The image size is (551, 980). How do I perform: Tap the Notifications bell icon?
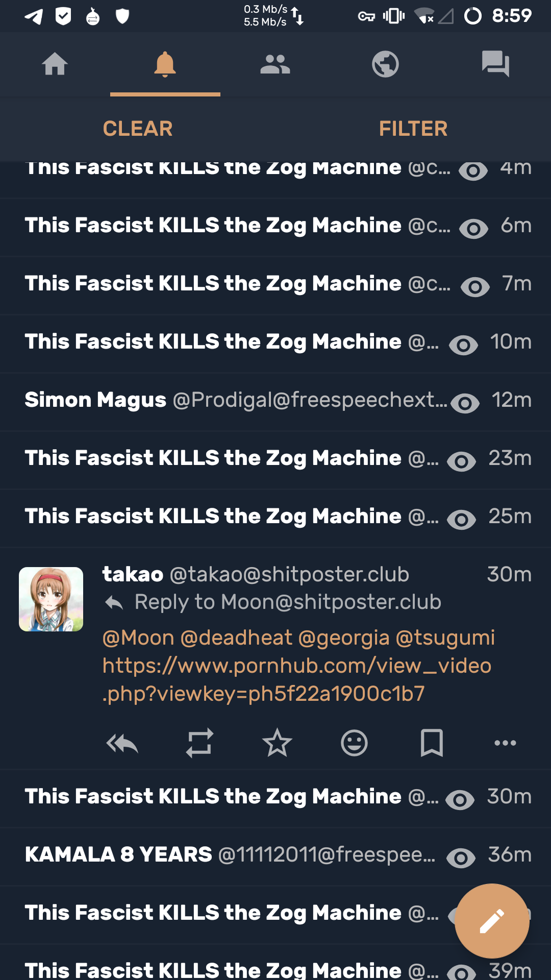tap(165, 64)
